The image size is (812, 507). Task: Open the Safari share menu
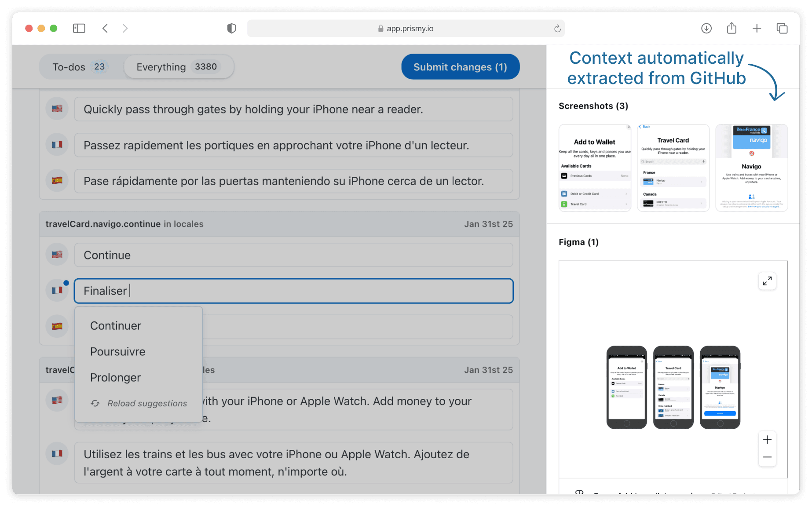732,28
